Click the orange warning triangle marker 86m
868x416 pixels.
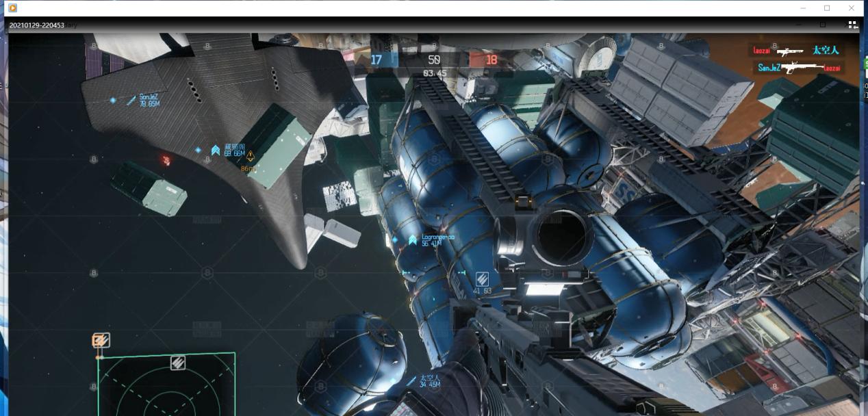[251, 157]
